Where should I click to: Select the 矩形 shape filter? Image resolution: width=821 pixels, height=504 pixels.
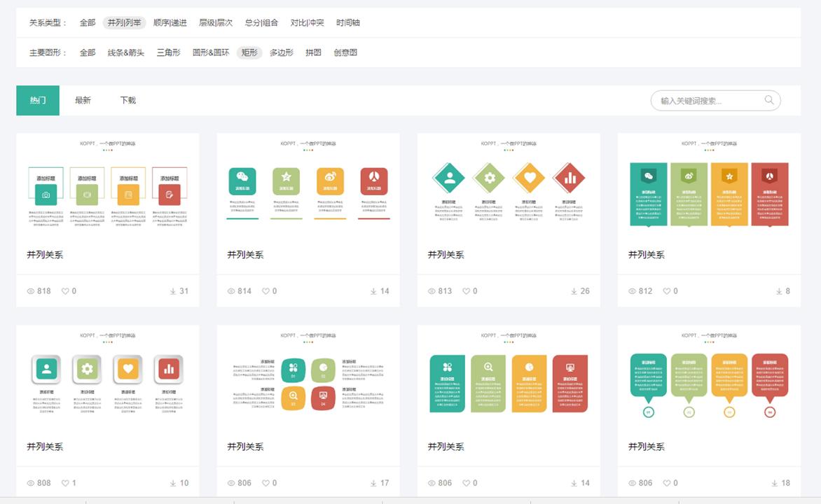249,52
